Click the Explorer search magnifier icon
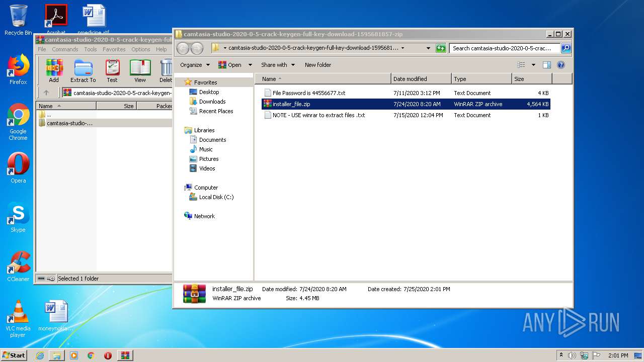The height and width of the screenshot is (362, 644). pos(566,48)
